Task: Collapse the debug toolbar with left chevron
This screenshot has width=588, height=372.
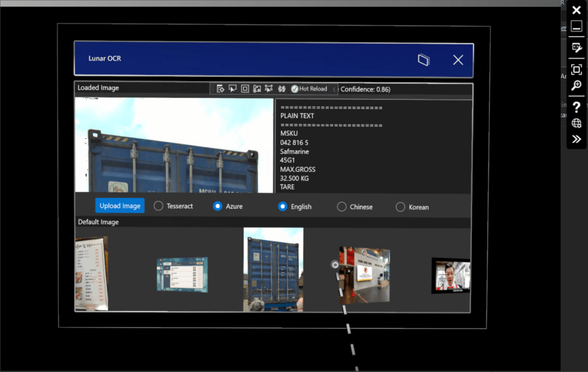Action: [x=335, y=89]
